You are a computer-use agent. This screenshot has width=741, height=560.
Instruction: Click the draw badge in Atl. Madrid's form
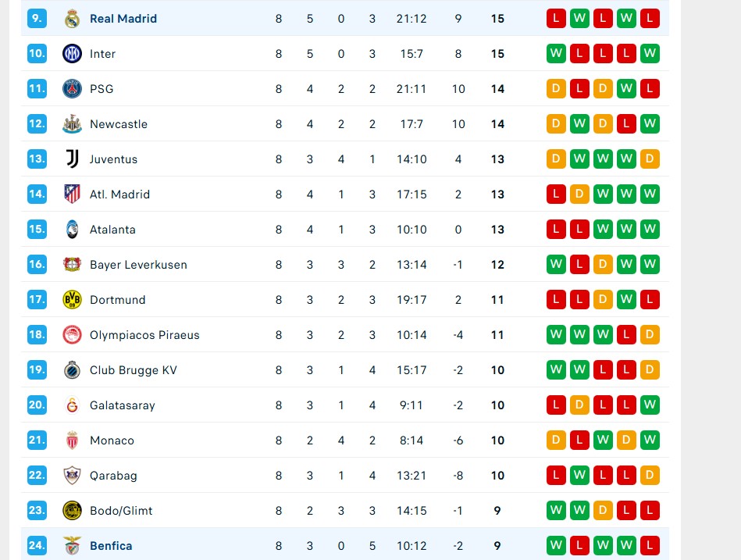(579, 194)
